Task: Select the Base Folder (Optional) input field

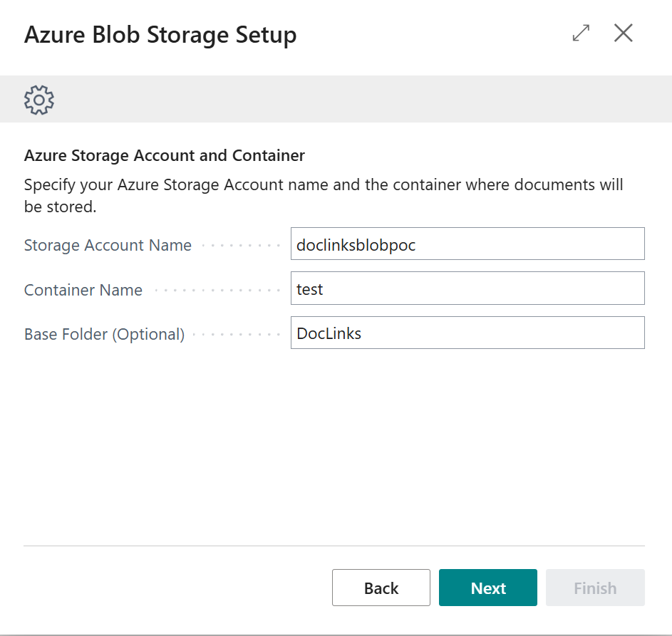Action: click(x=467, y=333)
